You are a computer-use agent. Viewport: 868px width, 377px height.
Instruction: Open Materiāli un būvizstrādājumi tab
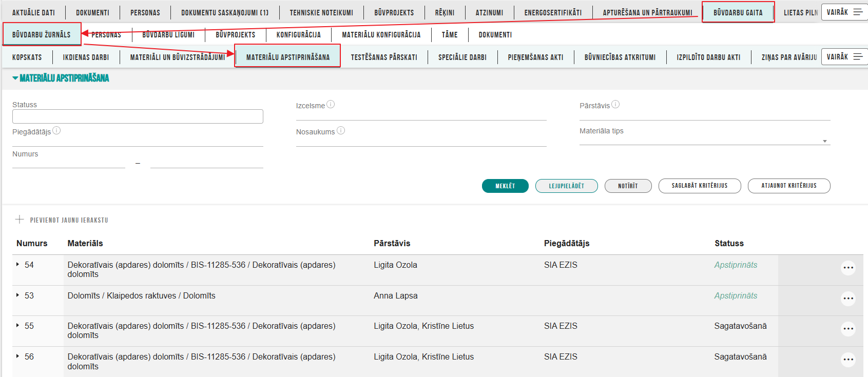pyautogui.click(x=178, y=57)
